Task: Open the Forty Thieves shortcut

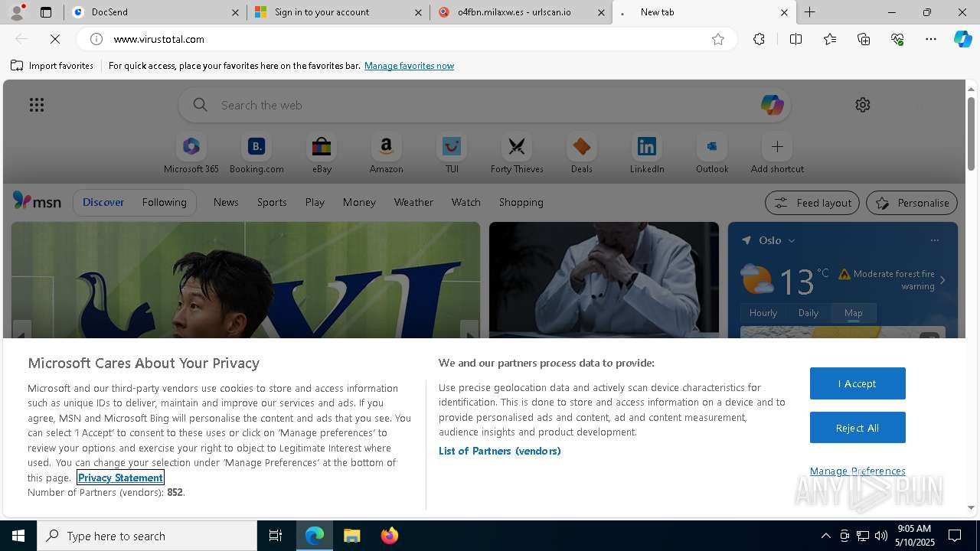Action: (517, 153)
